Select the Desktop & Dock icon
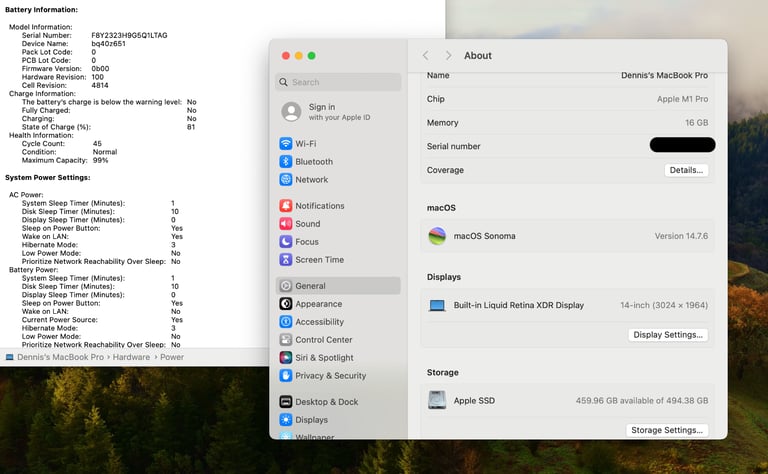 tap(286, 402)
